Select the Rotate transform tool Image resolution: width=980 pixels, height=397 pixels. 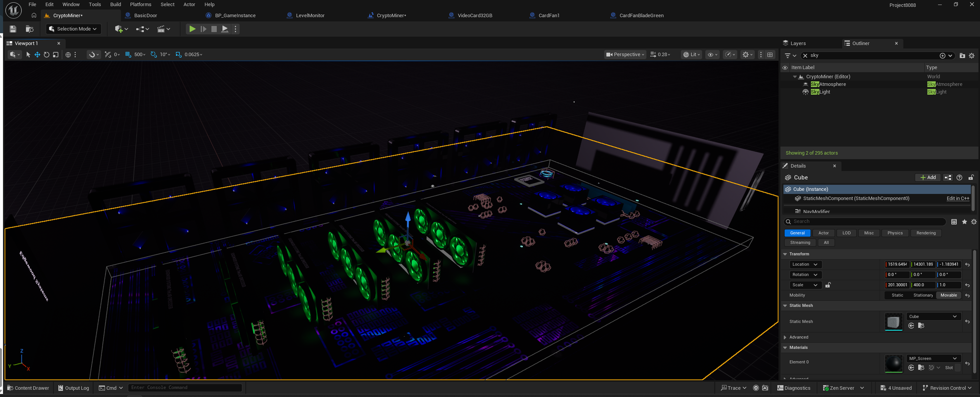point(47,54)
